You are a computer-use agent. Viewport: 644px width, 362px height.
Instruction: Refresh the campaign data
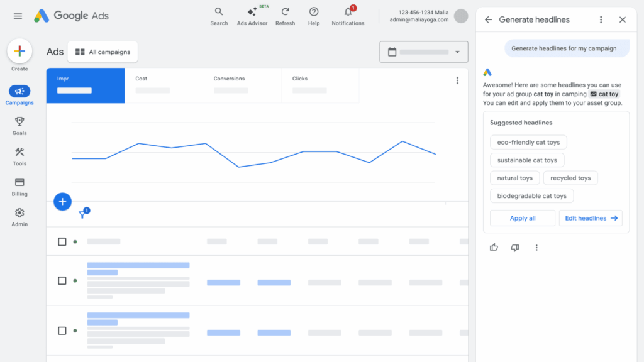point(285,14)
